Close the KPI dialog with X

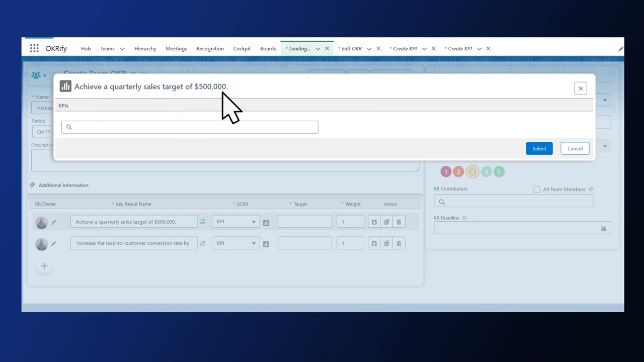click(581, 88)
